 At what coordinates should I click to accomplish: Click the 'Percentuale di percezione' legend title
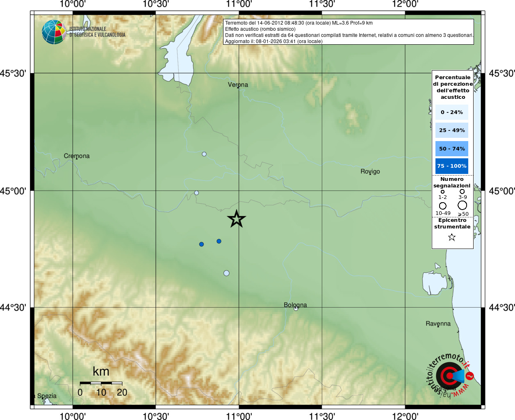click(453, 87)
